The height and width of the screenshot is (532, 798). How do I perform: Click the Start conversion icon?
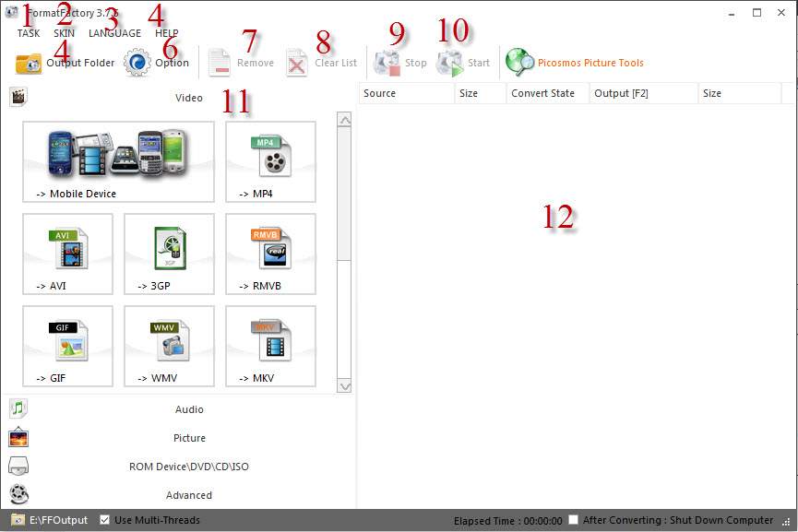pyautogui.click(x=450, y=63)
